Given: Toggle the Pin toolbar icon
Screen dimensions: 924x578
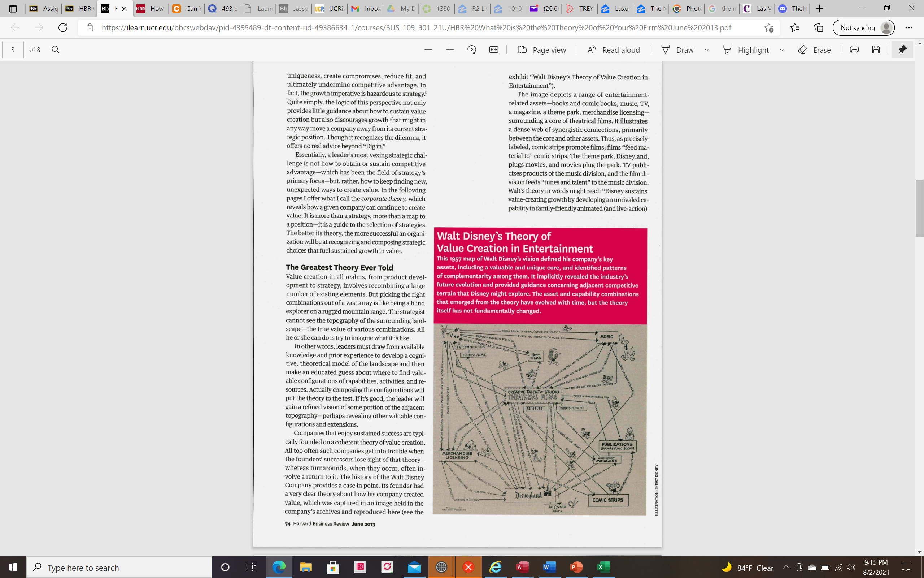Looking at the screenshot, I should (x=902, y=50).
